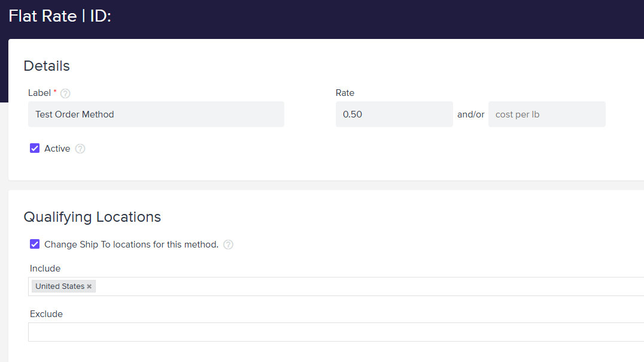Remove the United States tag via its x icon
Viewport: 644px width, 362px height.
coord(89,286)
